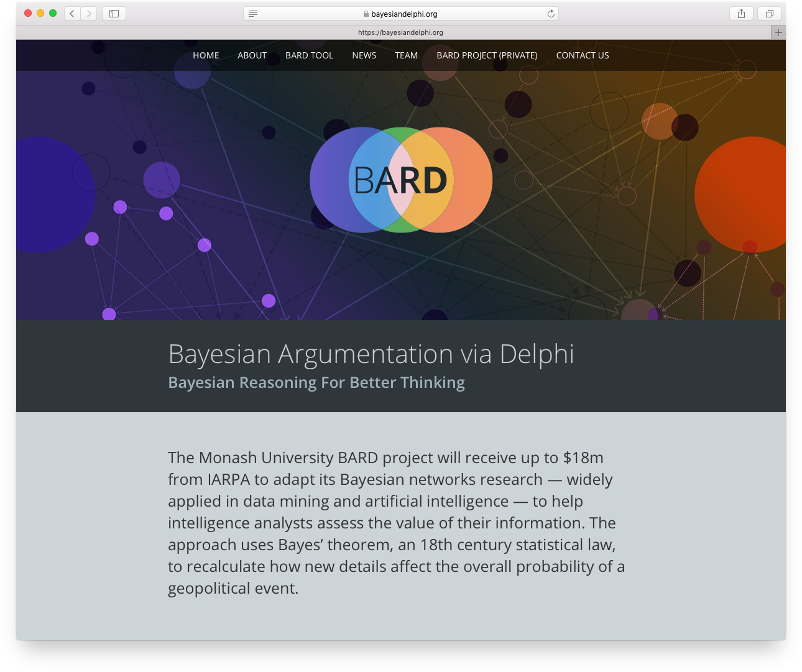Click the 'Bayesian Reasoning For Better Thinking' subtitle

(316, 382)
